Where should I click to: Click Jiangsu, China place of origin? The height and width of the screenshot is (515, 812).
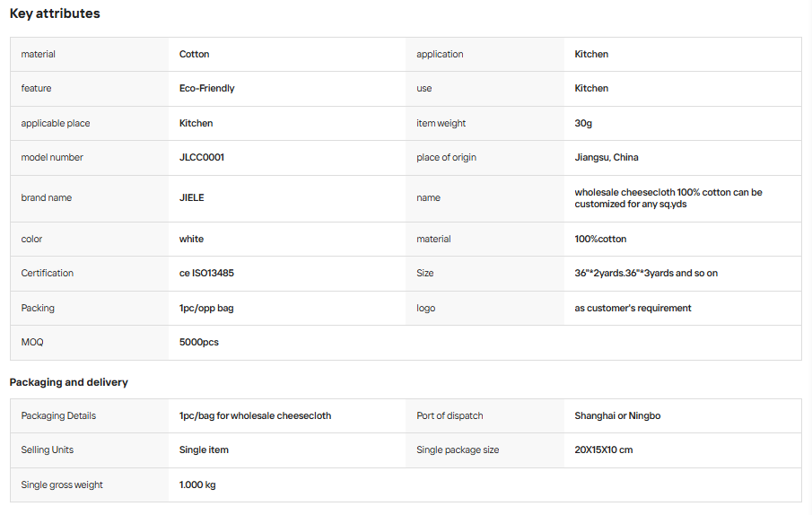(x=606, y=157)
